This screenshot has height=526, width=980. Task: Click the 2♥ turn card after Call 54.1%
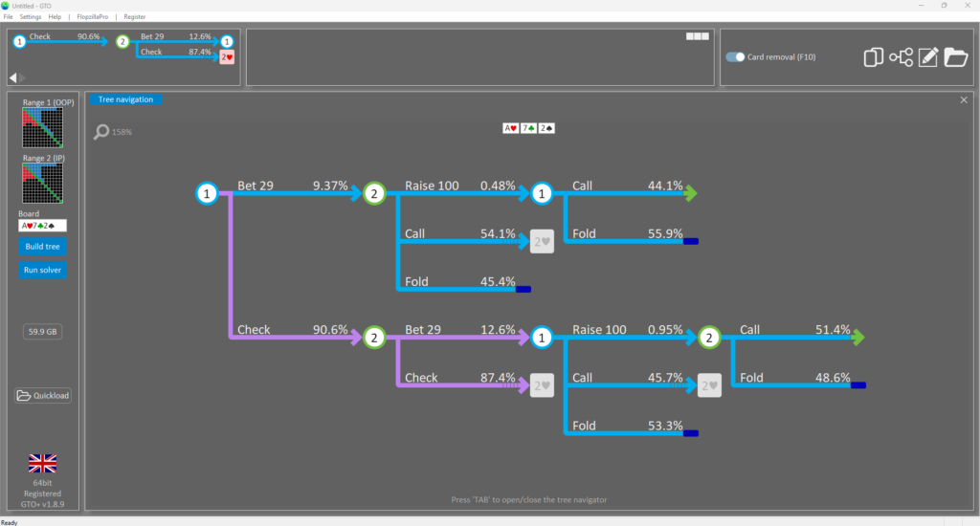tap(542, 242)
